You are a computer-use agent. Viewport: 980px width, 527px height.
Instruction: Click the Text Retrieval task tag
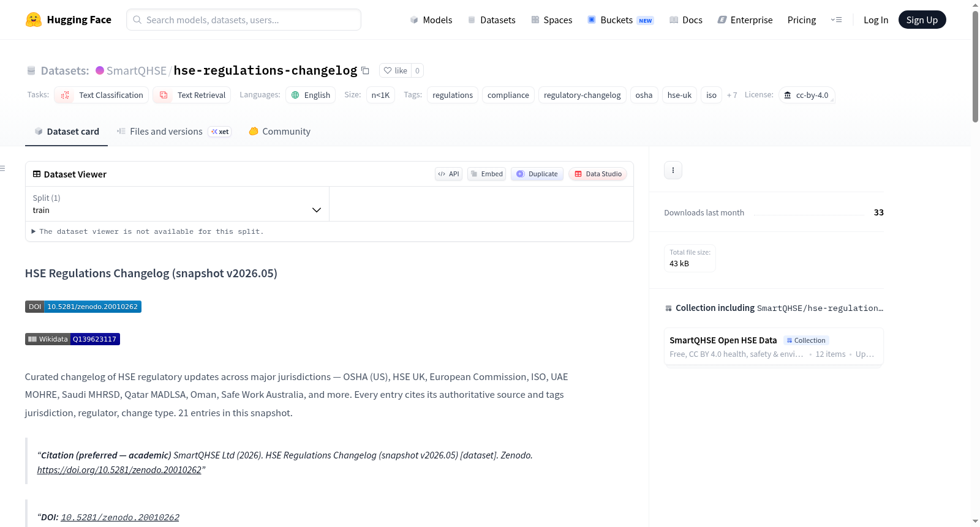coord(192,95)
